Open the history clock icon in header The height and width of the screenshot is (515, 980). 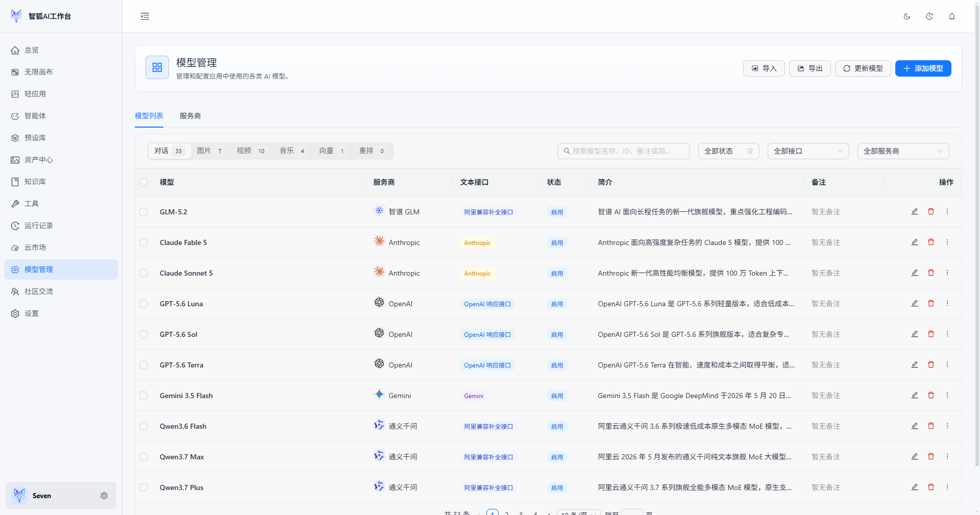pyautogui.click(x=929, y=16)
